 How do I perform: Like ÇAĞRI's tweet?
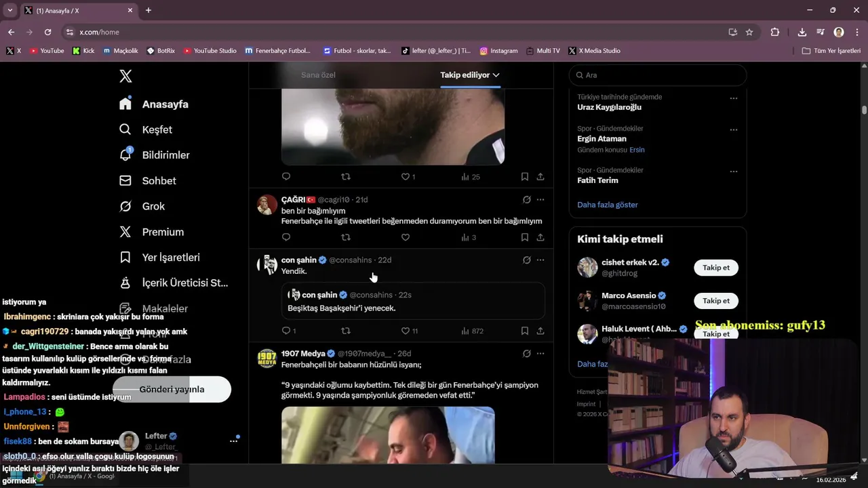click(x=406, y=237)
